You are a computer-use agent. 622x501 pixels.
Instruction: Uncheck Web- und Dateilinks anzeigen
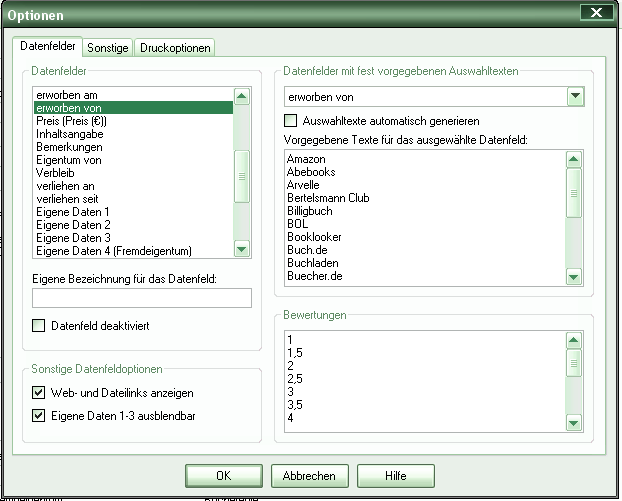[x=40, y=393]
